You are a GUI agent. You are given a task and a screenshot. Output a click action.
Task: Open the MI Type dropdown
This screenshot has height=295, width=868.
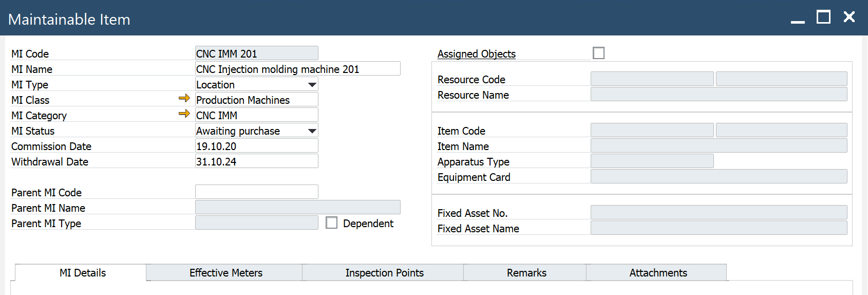tap(312, 84)
